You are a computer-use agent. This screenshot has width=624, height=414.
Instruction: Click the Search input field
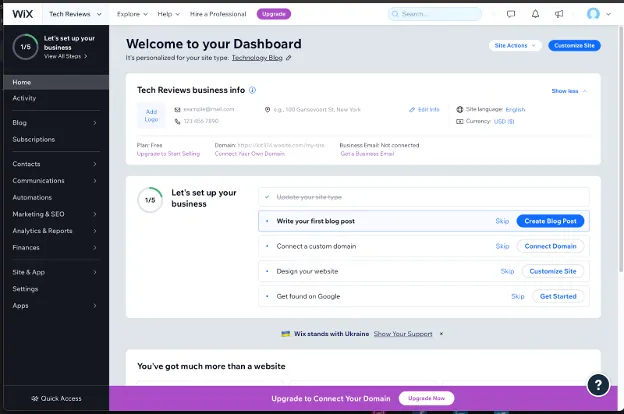435,14
